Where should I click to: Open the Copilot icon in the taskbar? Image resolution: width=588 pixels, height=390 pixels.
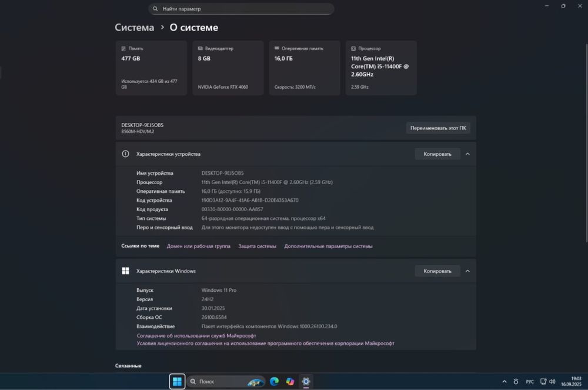coord(290,381)
